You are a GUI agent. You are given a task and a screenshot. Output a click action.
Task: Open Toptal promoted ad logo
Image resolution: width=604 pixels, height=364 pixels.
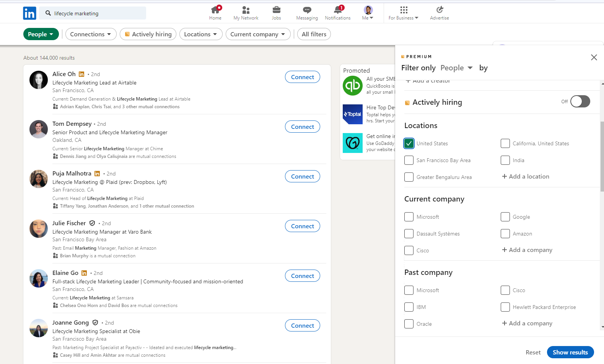[x=353, y=114]
